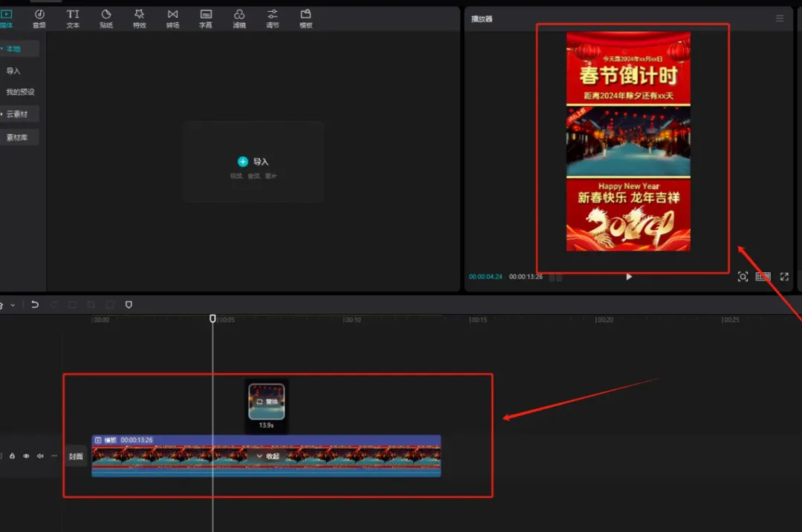This screenshot has height=532, width=802.
Task: Open the 调节 adjustment tab
Action: (x=273, y=19)
